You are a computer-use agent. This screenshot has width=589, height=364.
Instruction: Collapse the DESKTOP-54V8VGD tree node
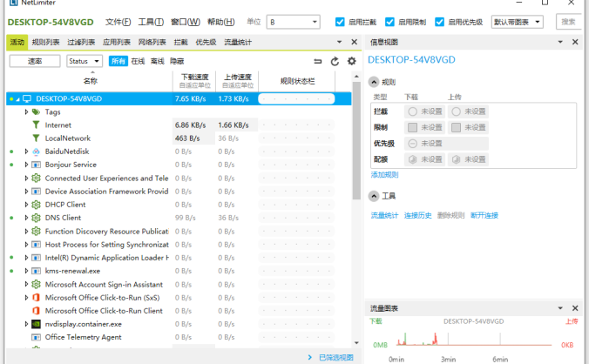pyautogui.click(x=17, y=99)
